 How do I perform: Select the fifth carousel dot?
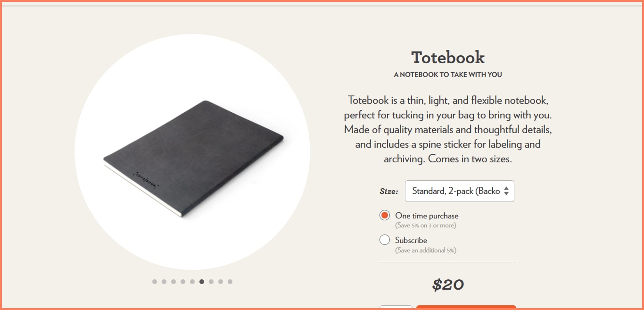[192, 282]
